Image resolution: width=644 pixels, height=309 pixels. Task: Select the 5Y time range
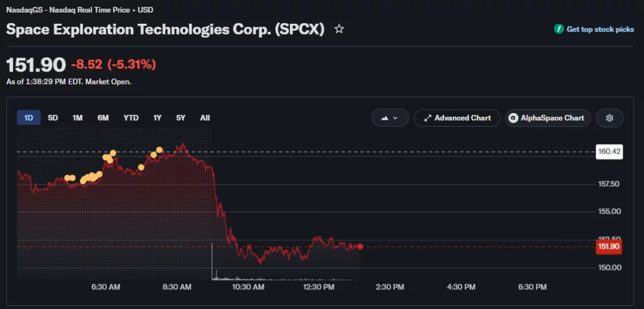coord(180,118)
